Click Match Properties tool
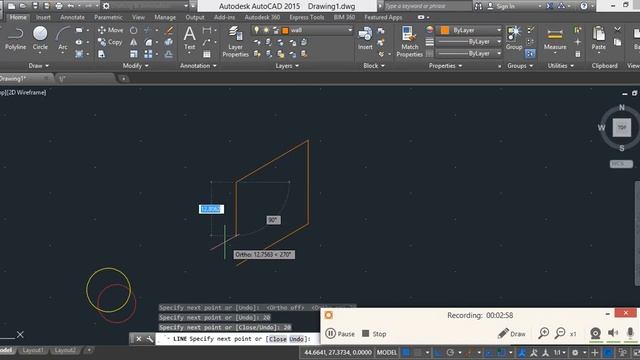 tap(409, 41)
